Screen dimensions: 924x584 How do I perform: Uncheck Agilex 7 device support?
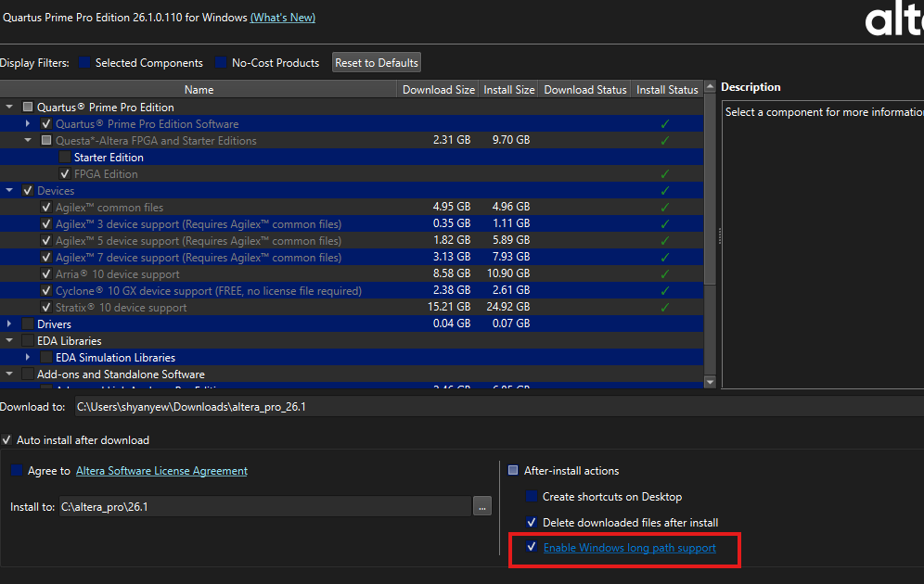46,258
